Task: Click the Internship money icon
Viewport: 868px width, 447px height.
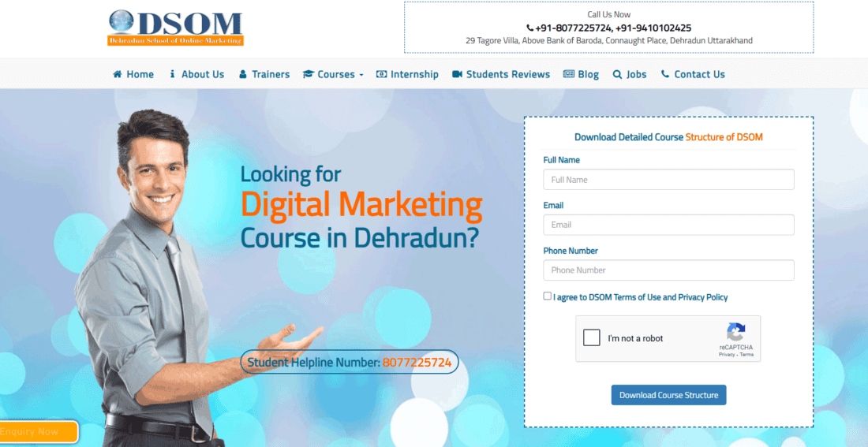Action: tap(382, 74)
